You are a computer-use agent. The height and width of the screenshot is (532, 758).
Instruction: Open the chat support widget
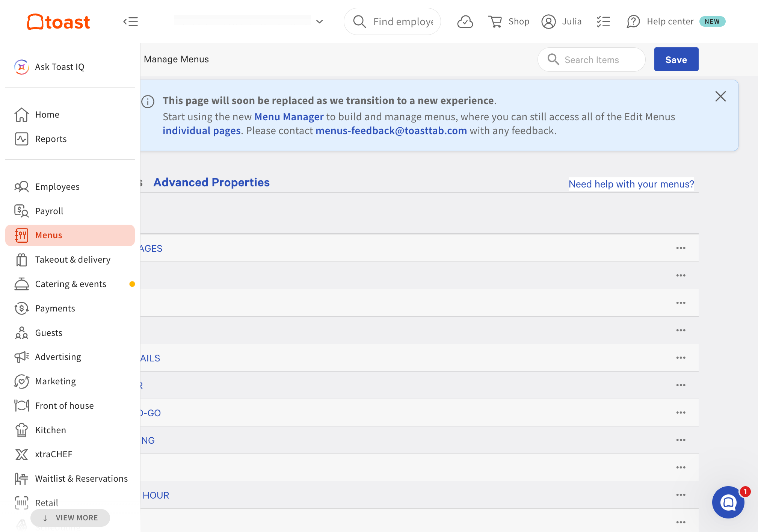tap(728, 502)
